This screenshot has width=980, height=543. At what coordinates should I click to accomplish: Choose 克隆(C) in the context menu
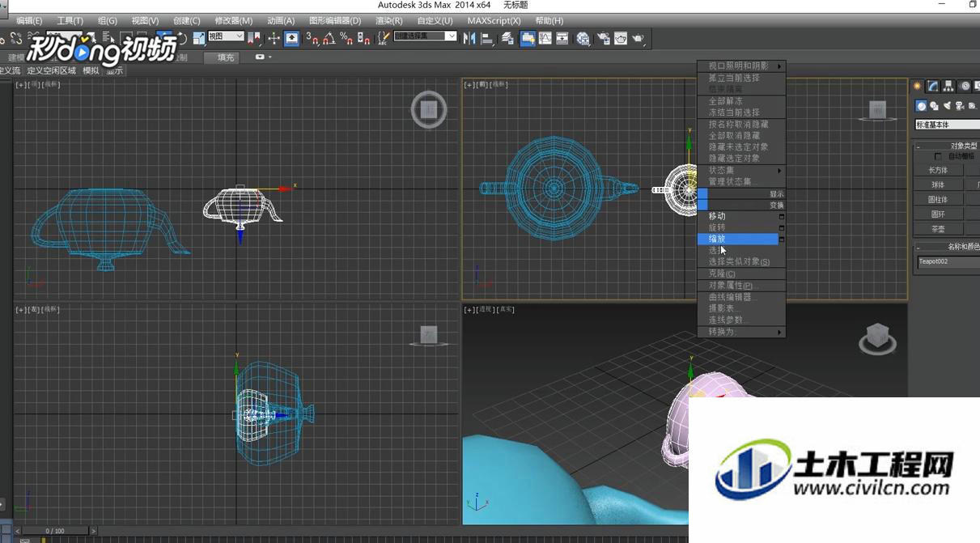(741, 274)
